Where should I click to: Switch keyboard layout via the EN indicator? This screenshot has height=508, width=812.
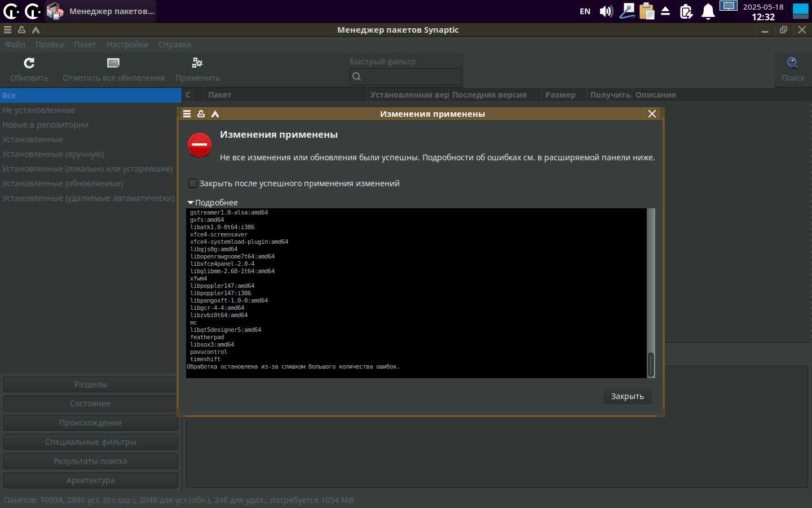click(x=585, y=11)
